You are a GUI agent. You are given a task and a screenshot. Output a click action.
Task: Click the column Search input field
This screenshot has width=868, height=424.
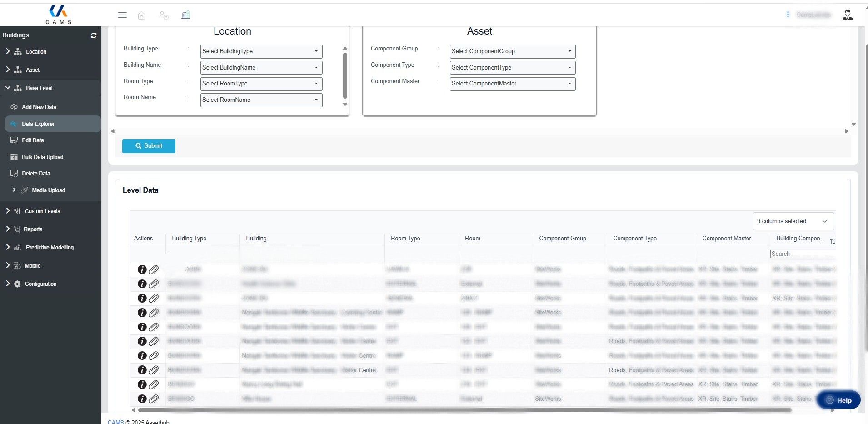pos(803,254)
